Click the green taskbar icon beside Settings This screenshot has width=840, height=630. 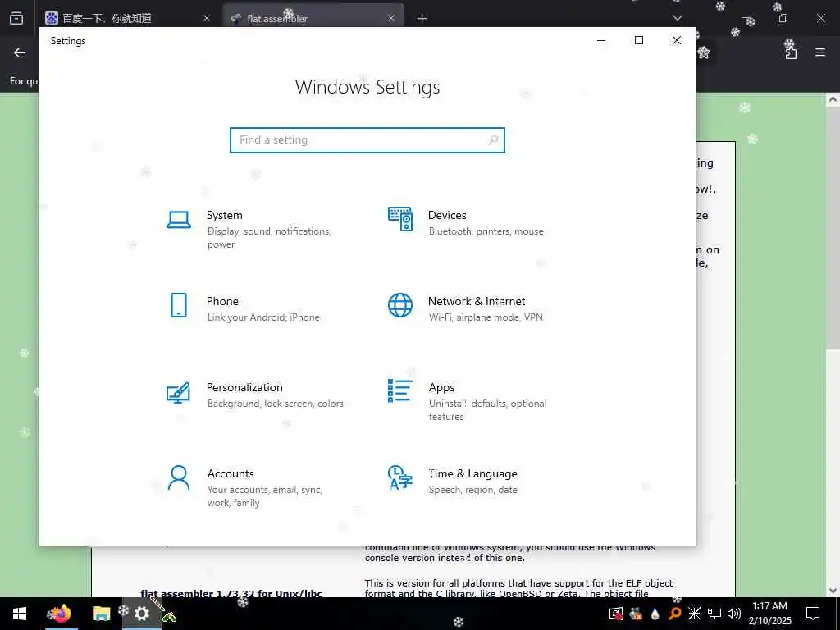point(170,617)
